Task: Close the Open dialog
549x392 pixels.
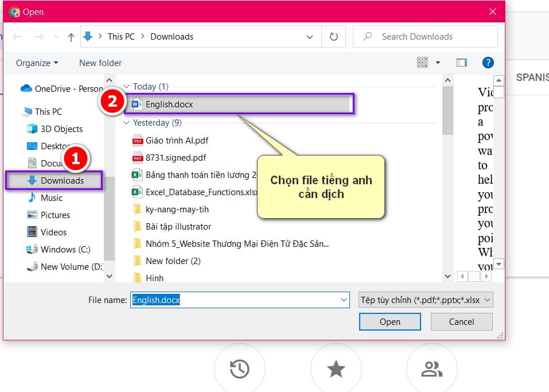Action: click(493, 11)
